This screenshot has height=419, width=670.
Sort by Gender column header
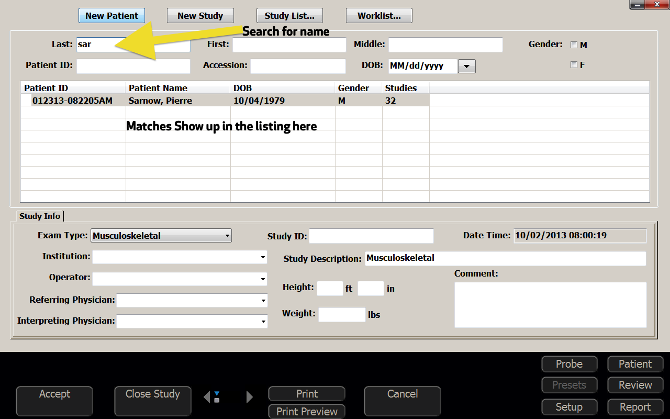pos(359,88)
